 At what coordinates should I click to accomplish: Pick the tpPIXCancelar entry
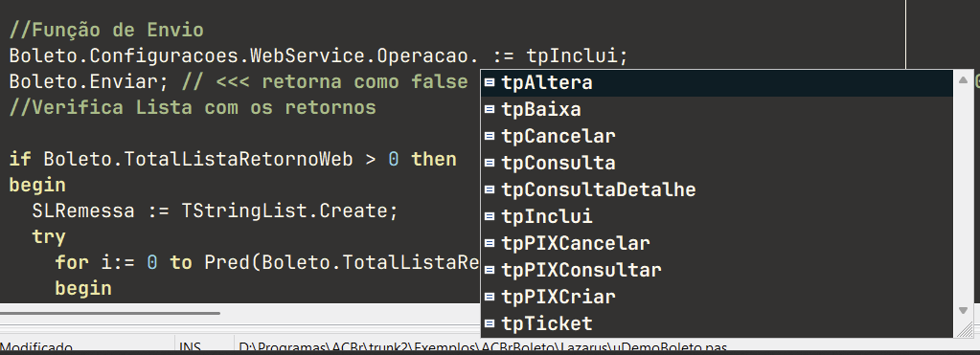[x=718, y=243]
